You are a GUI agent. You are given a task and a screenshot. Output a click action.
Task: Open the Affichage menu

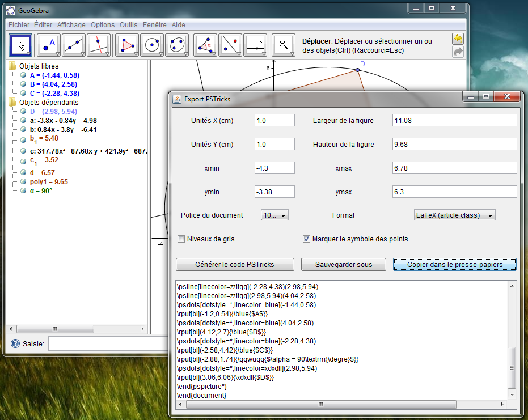[71, 25]
